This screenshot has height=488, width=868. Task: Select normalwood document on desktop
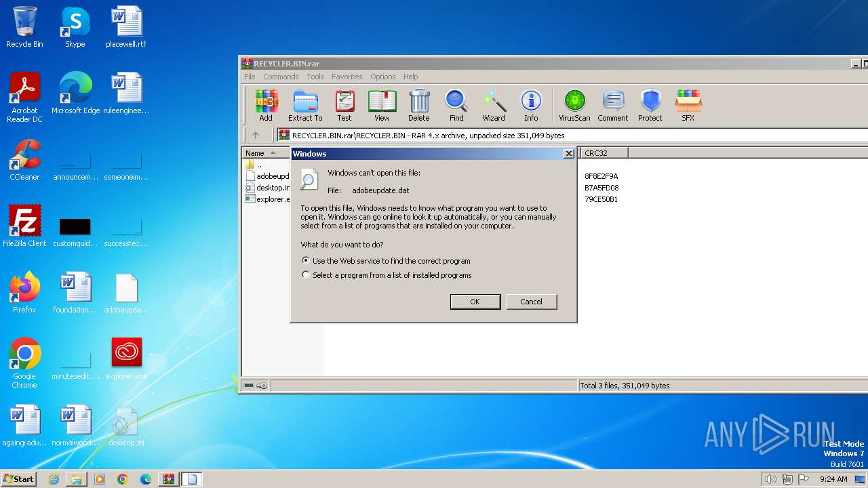click(75, 426)
